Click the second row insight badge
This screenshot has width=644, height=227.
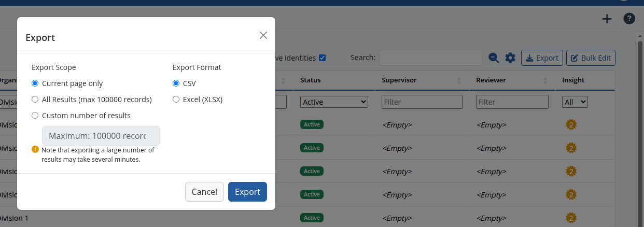click(x=571, y=148)
